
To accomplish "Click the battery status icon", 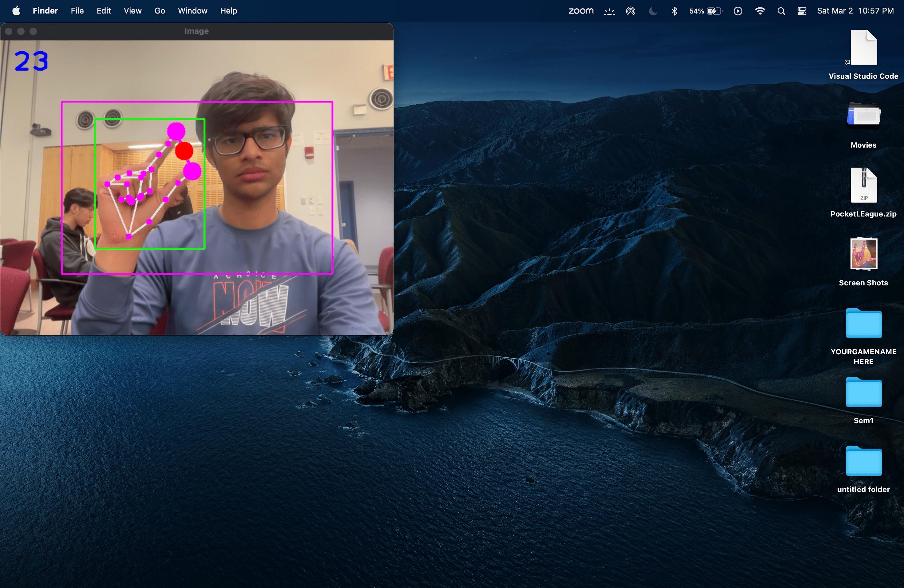I will click(x=714, y=11).
